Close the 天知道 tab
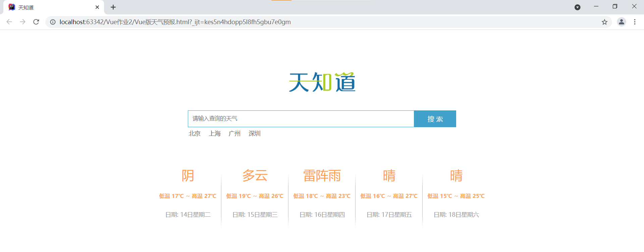This screenshot has height=252, width=644. coord(97,7)
